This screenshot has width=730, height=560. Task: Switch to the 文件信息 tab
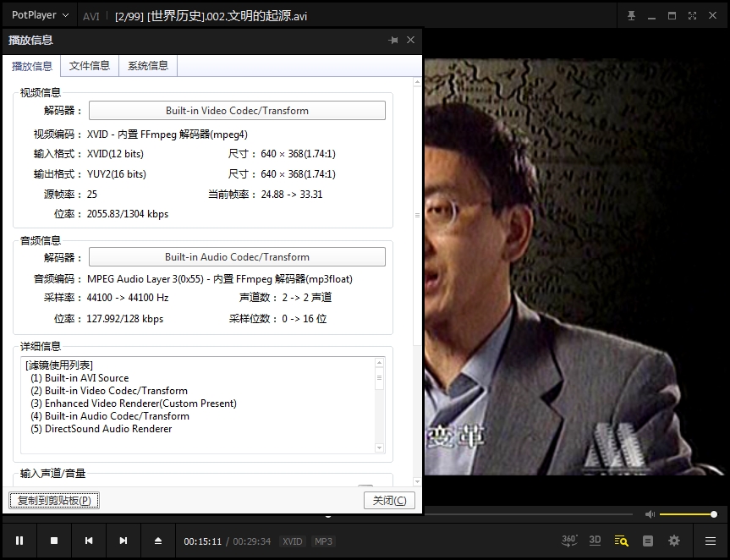(90, 66)
